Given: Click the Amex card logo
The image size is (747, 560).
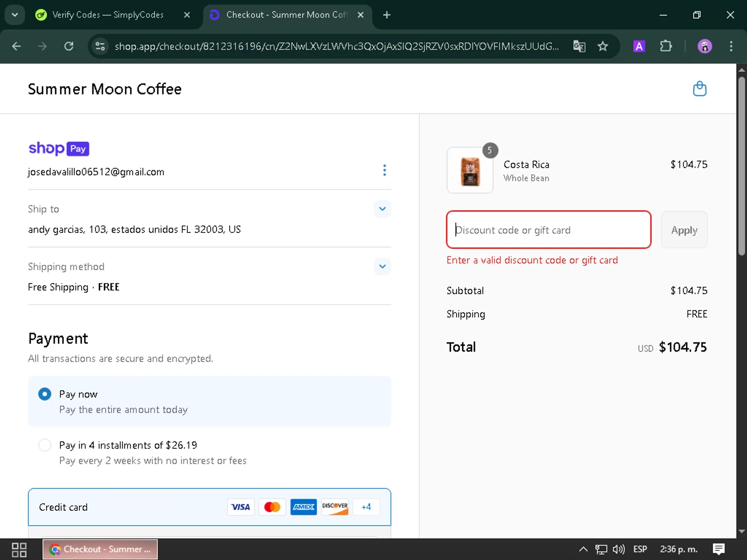Looking at the screenshot, I should (303, 507).
